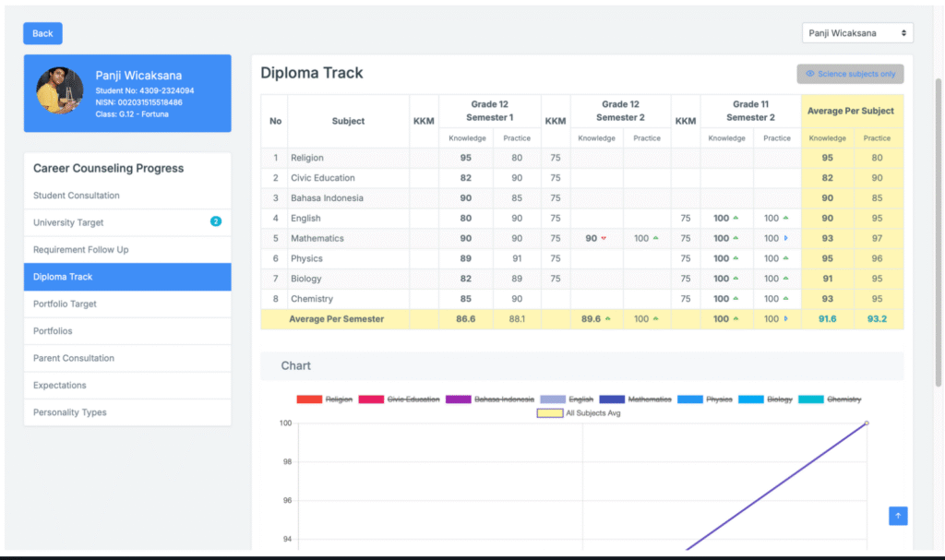Click the student profile photo
The image size is (945, 560).
(60, 90)
